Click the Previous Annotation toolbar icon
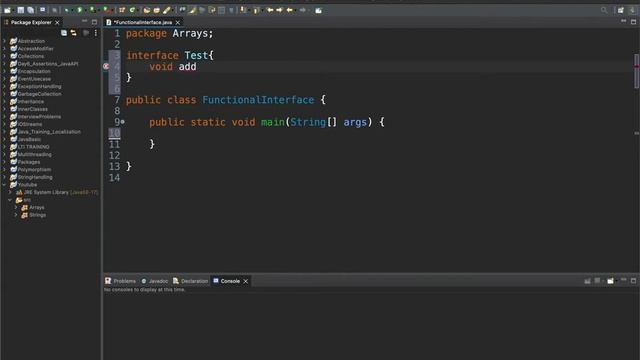 point(256,10)
